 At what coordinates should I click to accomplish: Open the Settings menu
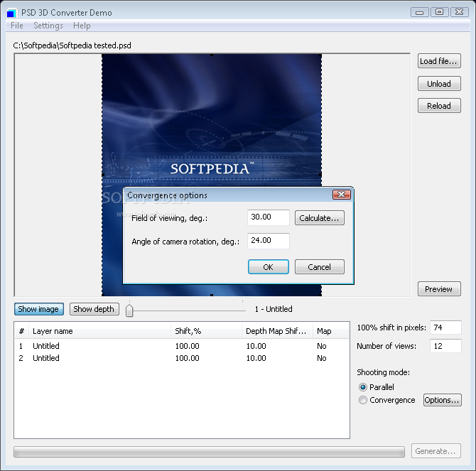pos(48,26)
